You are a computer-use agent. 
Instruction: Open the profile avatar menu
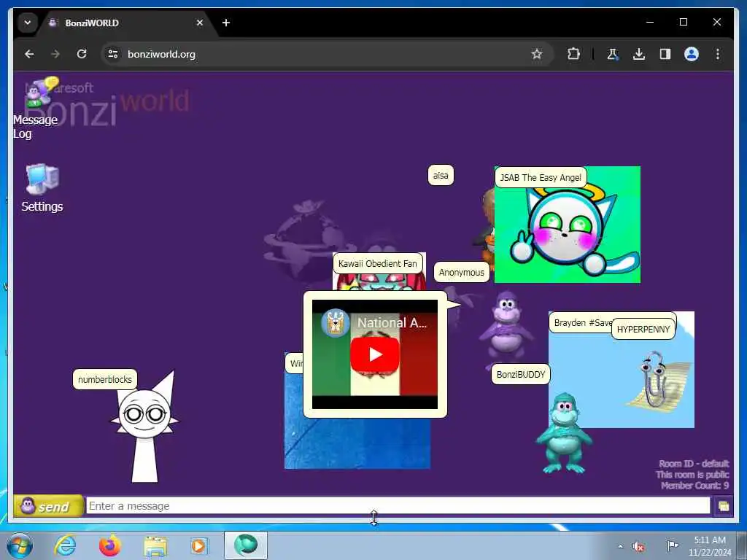tap(692, 54)
